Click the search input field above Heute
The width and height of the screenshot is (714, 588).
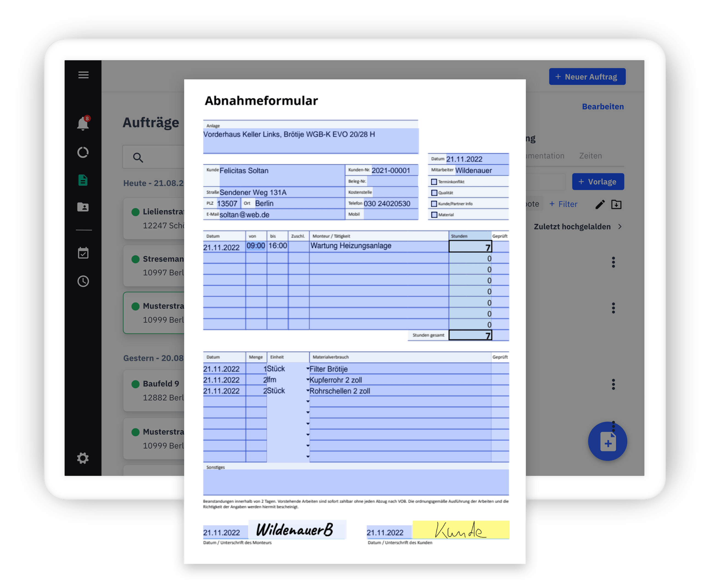(x=159, y=157)
